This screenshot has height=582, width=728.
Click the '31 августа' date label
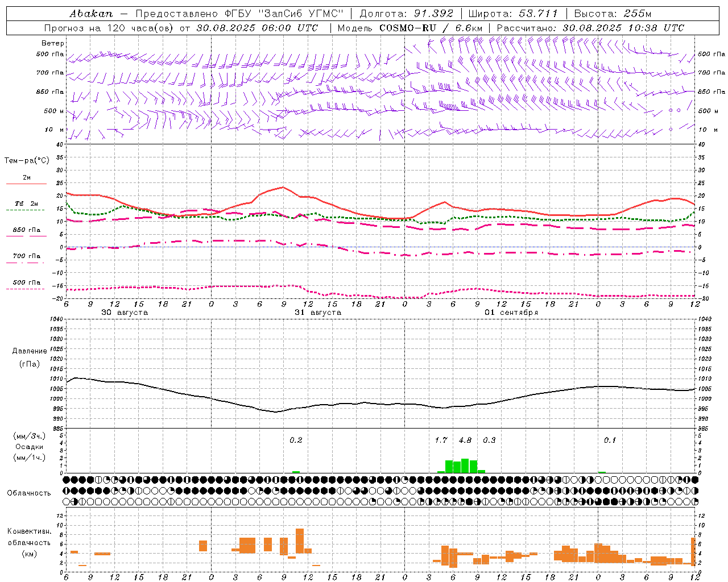[318, 313]
